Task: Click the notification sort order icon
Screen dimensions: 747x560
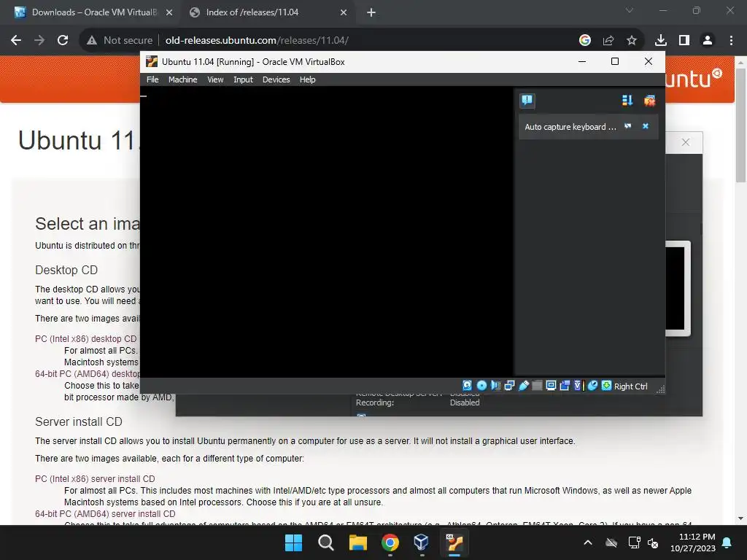Action: tap(627, 100)
